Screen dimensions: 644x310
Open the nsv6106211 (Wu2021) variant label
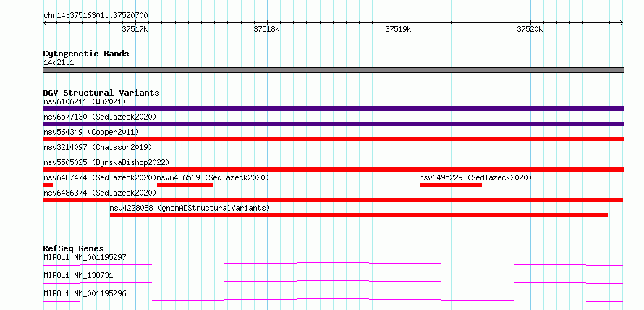(85, 101)
